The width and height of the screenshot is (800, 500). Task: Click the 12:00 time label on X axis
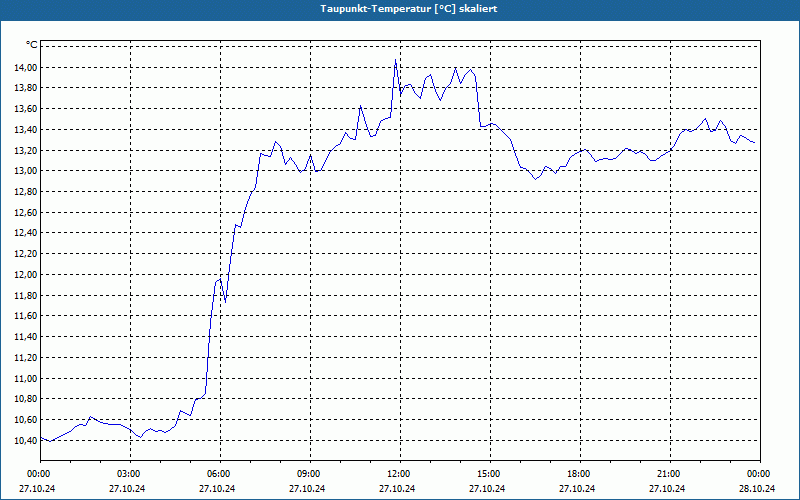pos(400,474)
